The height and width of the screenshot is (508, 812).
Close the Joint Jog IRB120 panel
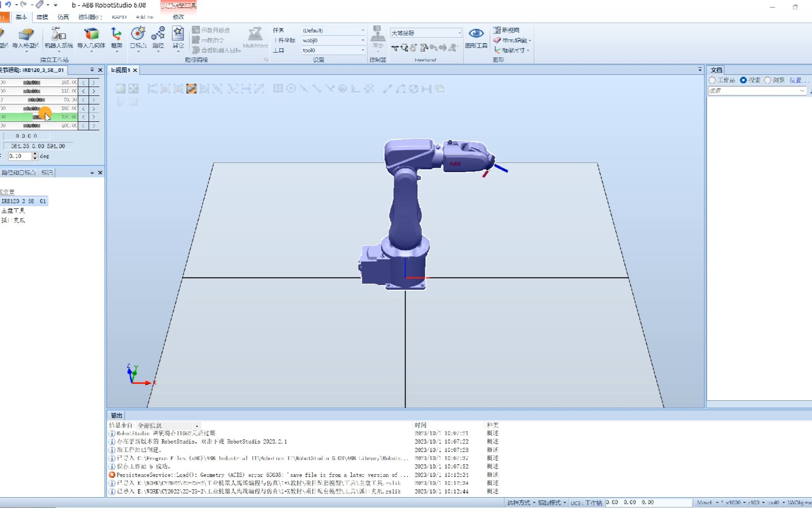tap(100, 70)
